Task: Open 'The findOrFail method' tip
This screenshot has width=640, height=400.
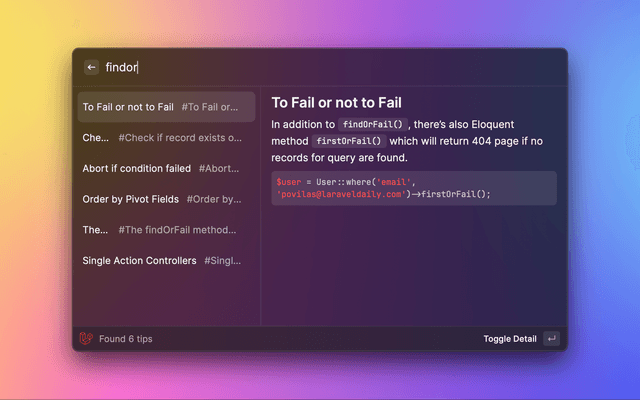Action: point(167,230)
